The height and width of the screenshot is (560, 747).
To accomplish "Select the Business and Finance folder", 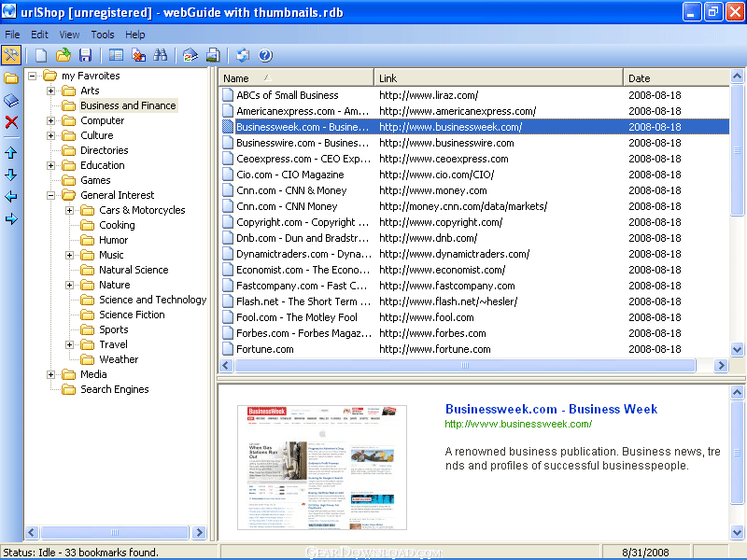I will click(x=128, y=105).
